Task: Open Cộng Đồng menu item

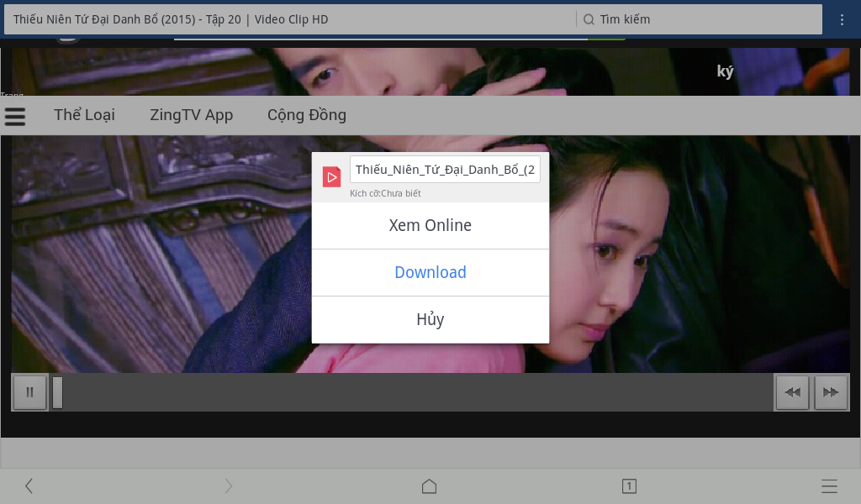Action: pyautogui.click(x=307, y=115)
